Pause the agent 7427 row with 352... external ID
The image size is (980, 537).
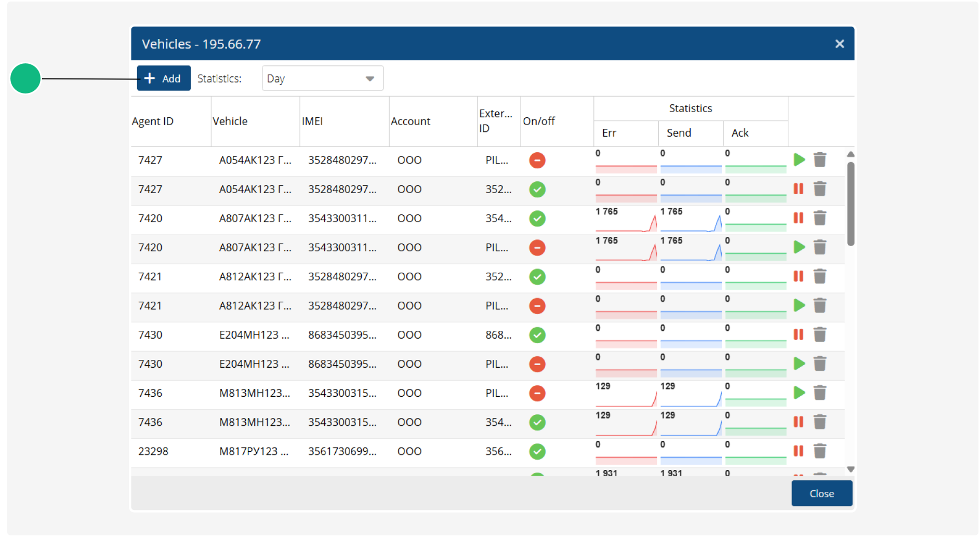point(799,189)
